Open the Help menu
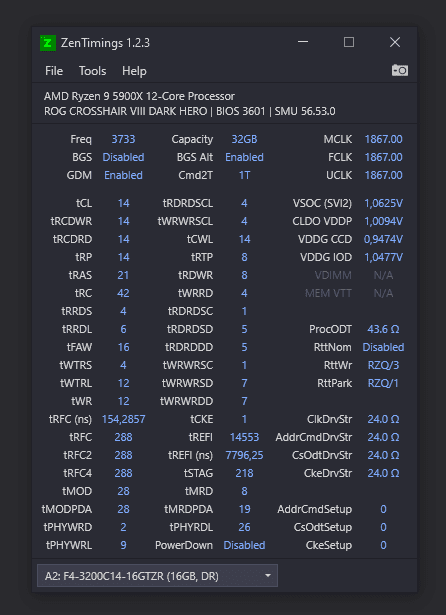 coord(134,71)
